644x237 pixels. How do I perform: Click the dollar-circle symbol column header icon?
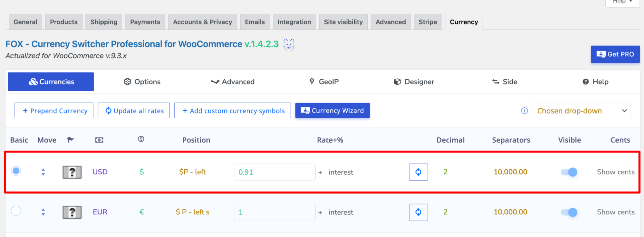point(141,139)
